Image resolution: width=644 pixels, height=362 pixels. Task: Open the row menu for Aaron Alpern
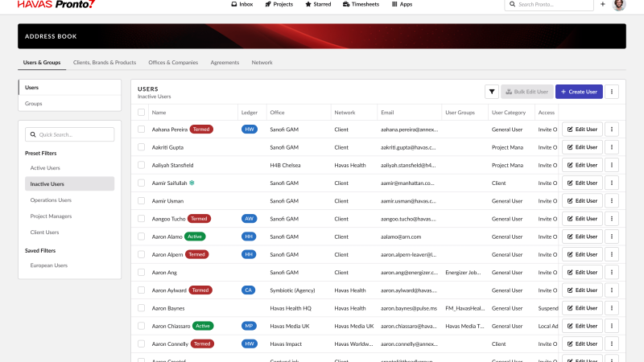pos(612,254)
